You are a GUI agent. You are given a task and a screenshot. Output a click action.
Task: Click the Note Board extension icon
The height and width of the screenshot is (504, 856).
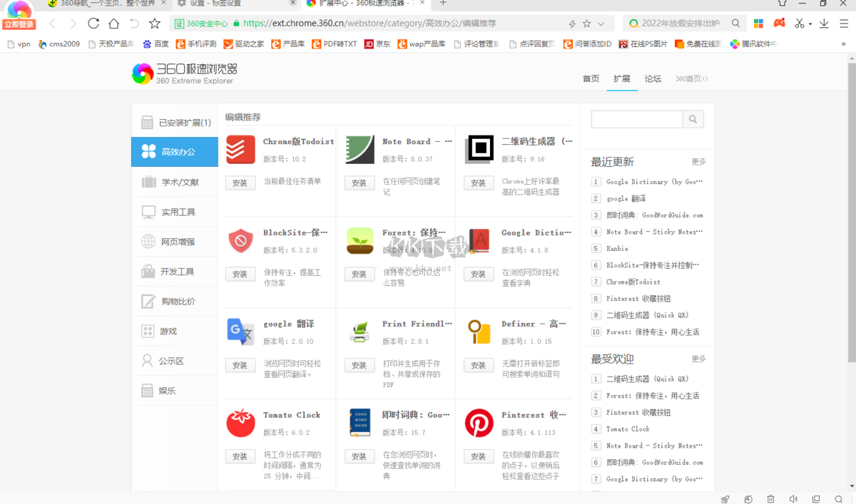(360, 150)
